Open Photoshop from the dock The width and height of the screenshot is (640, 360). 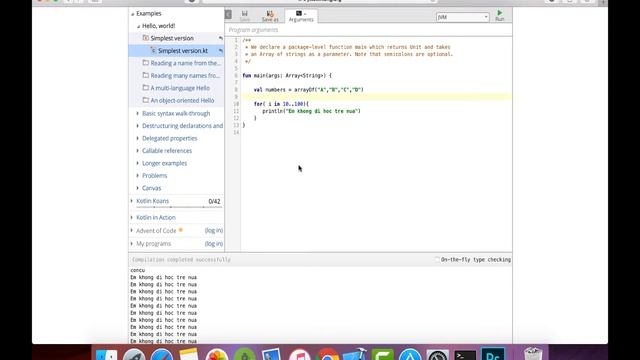(x=493, y=354)
